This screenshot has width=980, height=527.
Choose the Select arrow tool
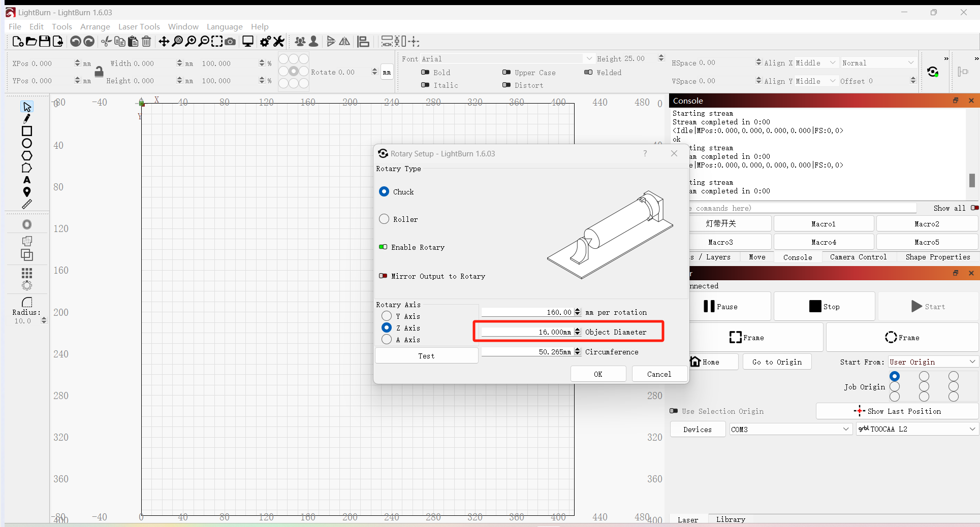click(27, 107)
